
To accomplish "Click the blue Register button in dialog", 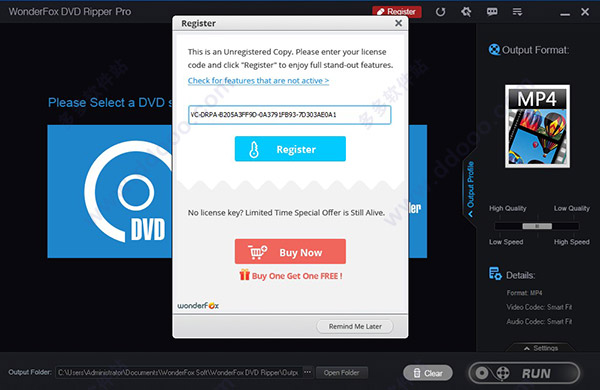I will [x=290, y=149].
